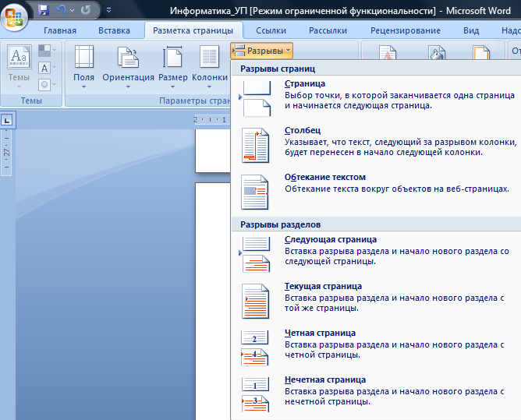Viewport: 521px width, 420px height.
Task: Collapse the Разрывы breaks dropdown
Action: pyautogui.click(x=261, y=51)
